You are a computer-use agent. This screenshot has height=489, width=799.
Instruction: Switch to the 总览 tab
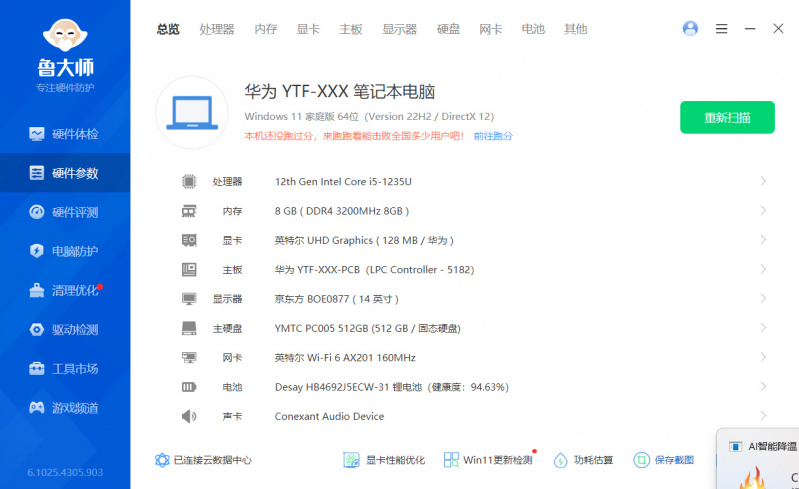coord(168,29)
